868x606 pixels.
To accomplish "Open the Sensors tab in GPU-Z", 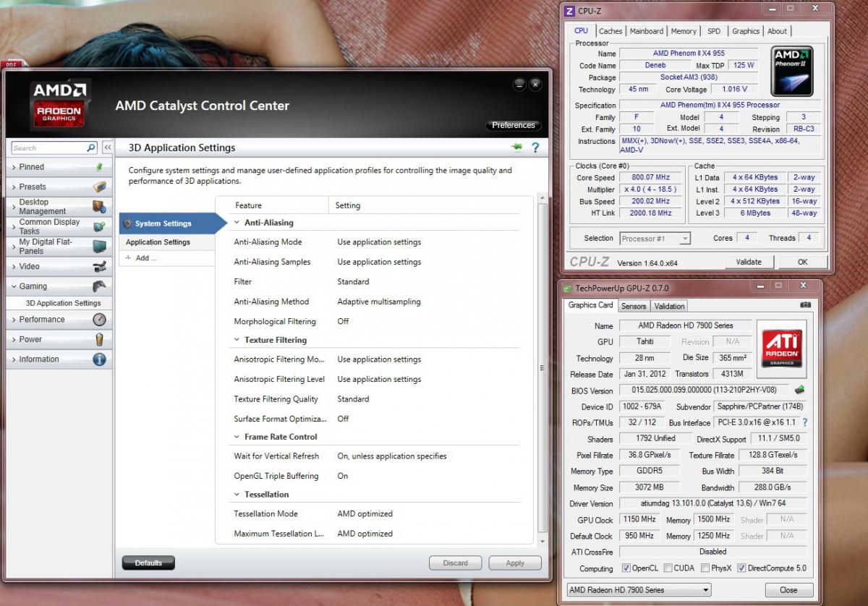I will click(x=634, y=306).
